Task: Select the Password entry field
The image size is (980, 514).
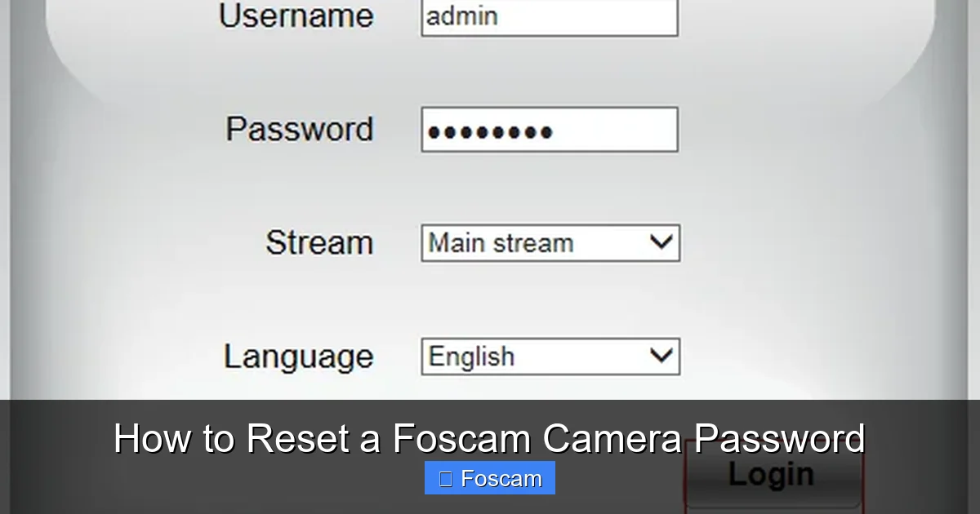Action: (x=549, y=129)
